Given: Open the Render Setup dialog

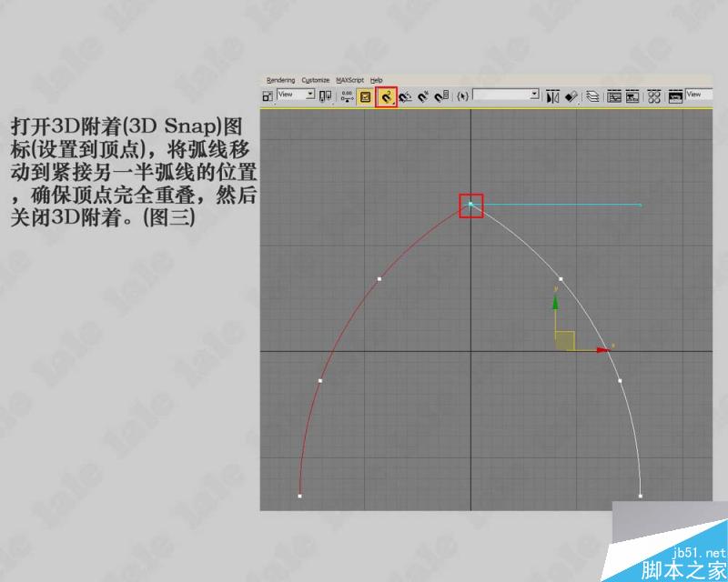Looking at the screenshot, I should 673,95.
